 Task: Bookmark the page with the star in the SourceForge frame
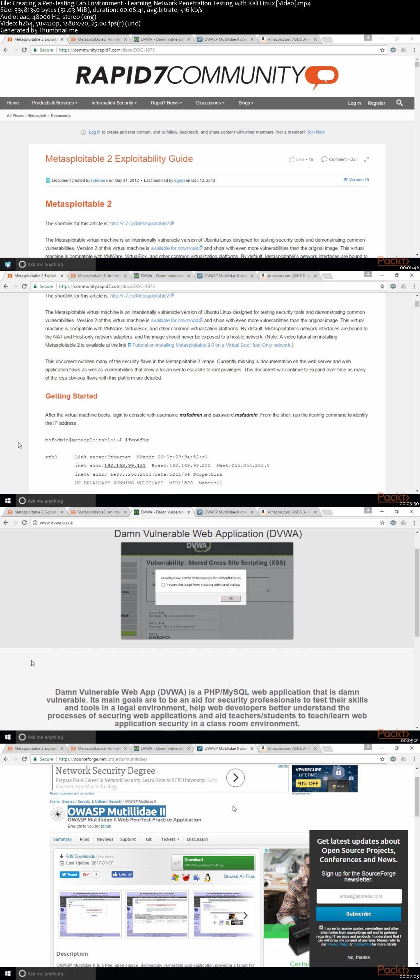[x=382, y=759]
